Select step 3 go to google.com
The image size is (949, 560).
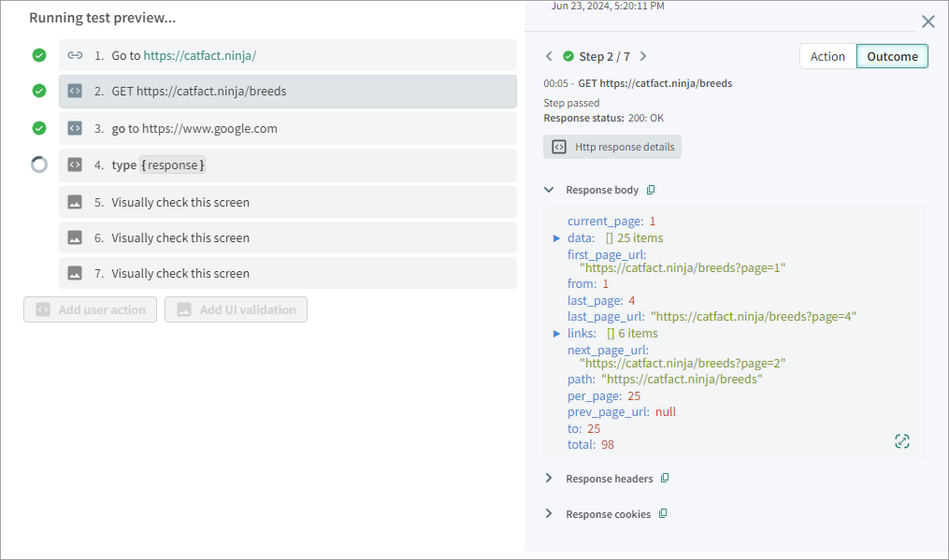[287, 128]
